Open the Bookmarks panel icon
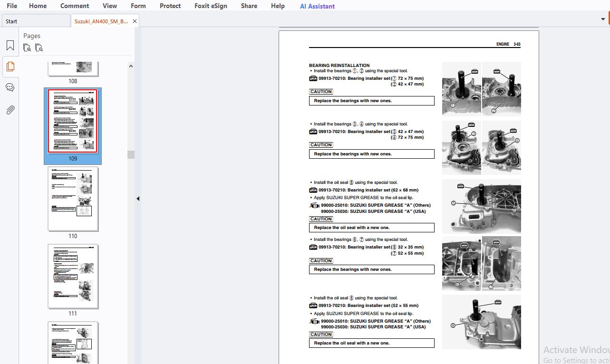Screen dimensions: 610x364 (10, 46)
